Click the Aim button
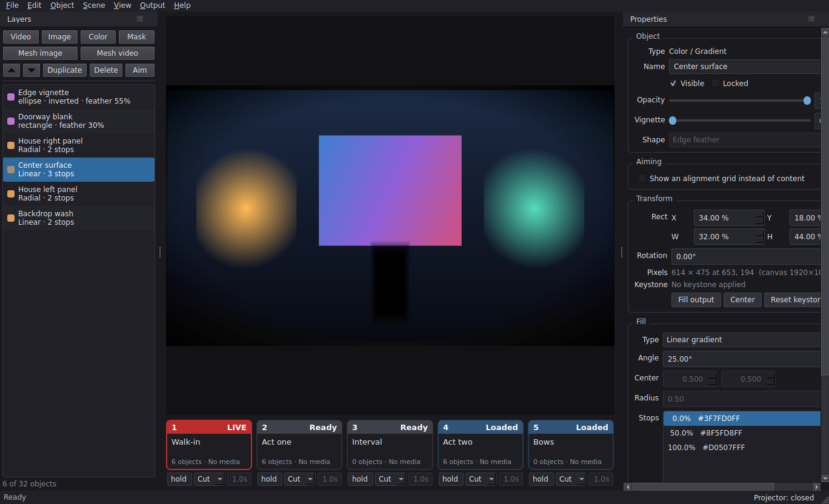Screen dimensions: 829x504 pyautogui.click(x=140, y=70)
